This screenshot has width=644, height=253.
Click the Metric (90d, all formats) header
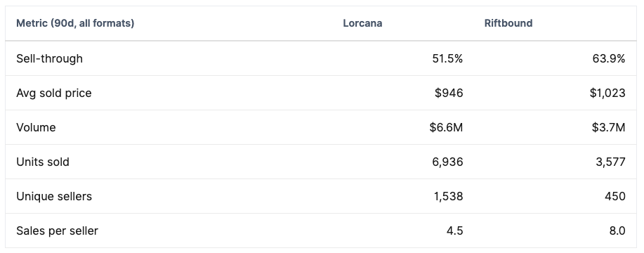(75, 23)
